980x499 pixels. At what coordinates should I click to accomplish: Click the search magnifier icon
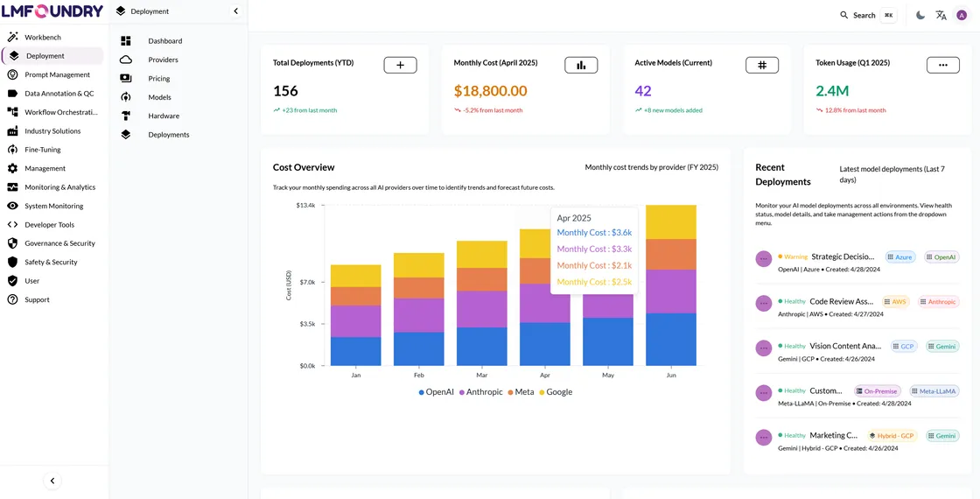coord(843,15)
